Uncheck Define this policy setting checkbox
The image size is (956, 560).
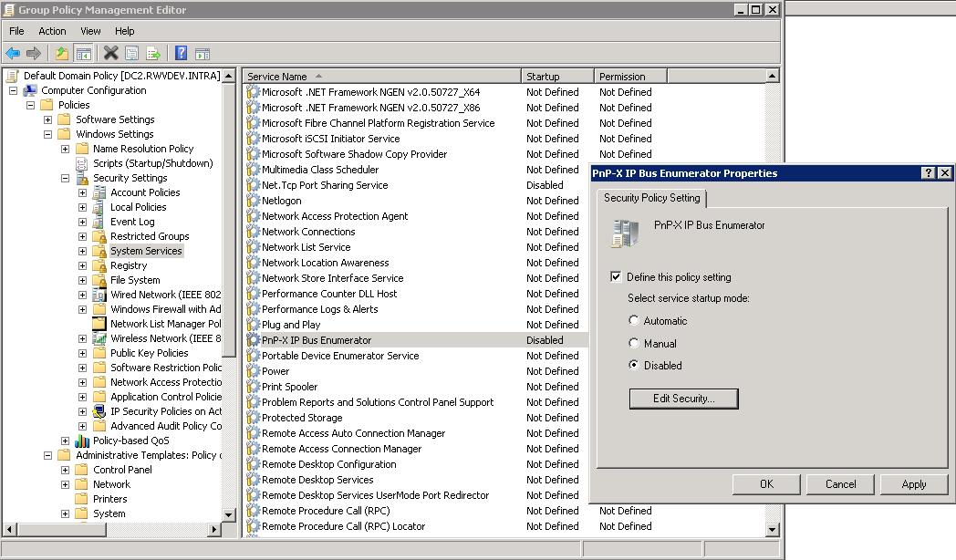pos(617,277)
